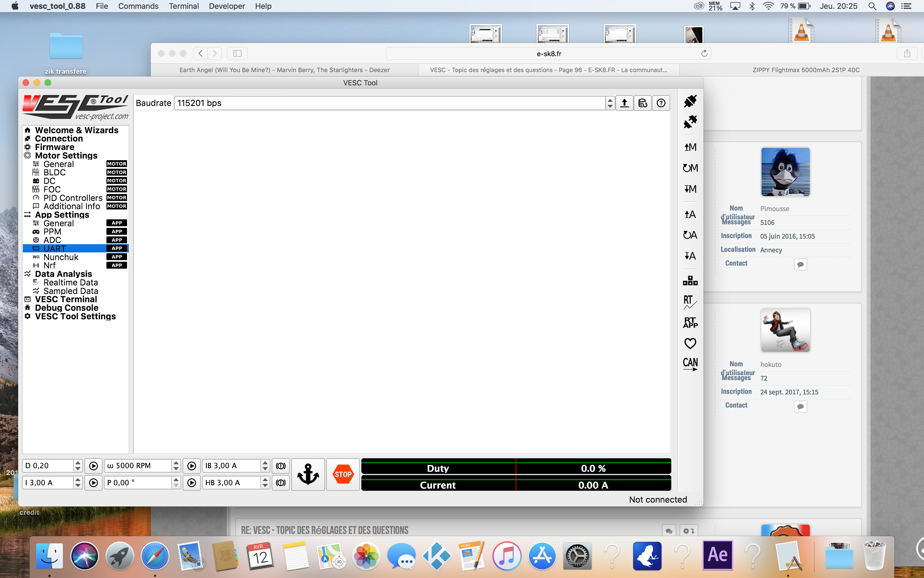Viewport: 924px width, 578px height.
Task: Read default motor configuration circular M icon
Action: pos(690,168)
